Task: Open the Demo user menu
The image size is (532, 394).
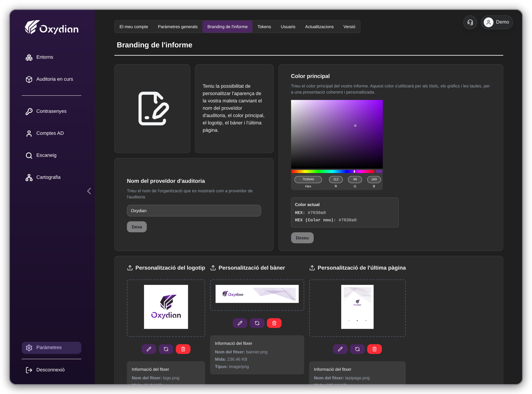Action: 497,22
